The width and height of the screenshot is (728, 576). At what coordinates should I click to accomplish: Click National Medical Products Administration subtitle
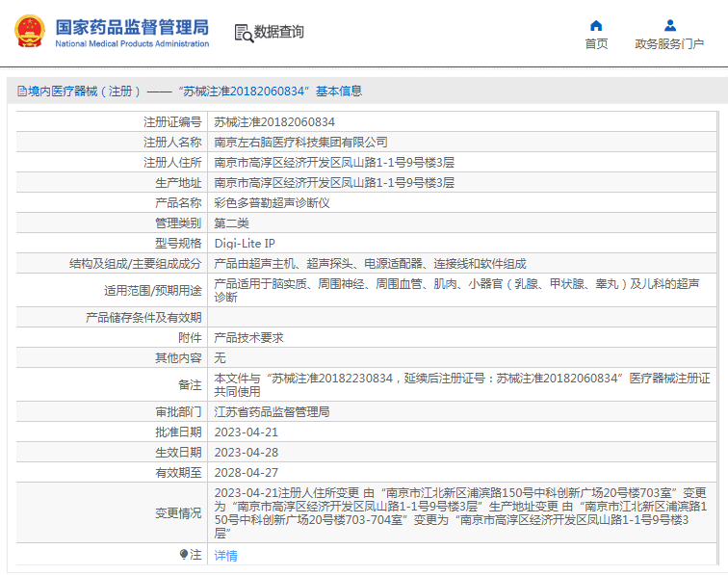point(132,43)
